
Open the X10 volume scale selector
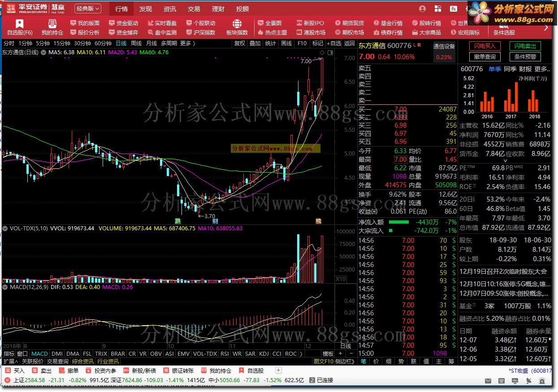tap(341, 279)
